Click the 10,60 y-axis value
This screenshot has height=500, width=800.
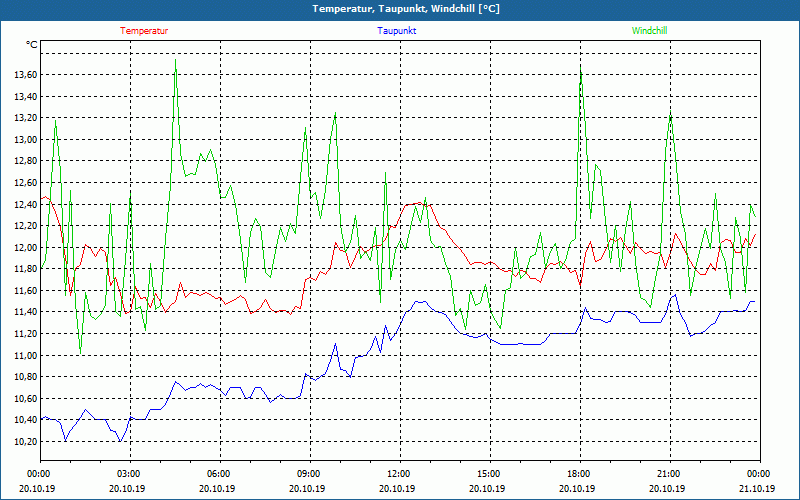click(x=26, y=398)
